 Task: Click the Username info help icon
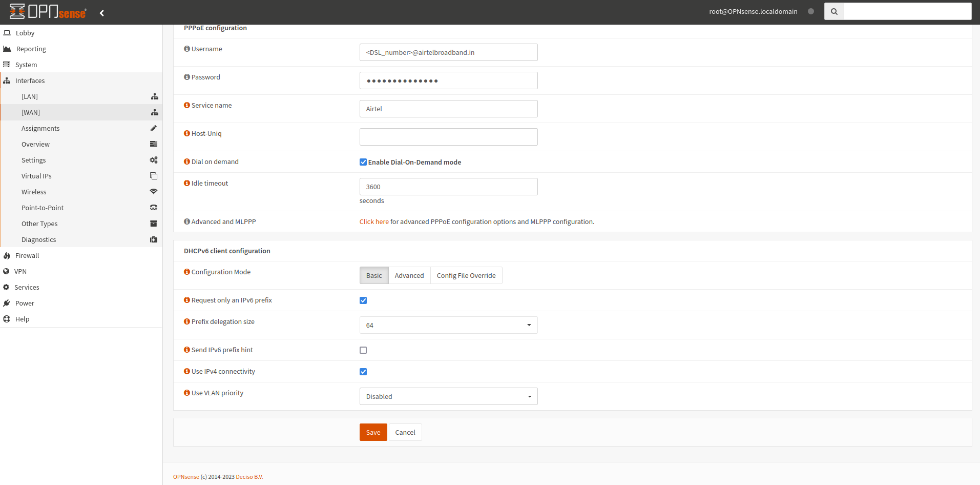[187, 49]
